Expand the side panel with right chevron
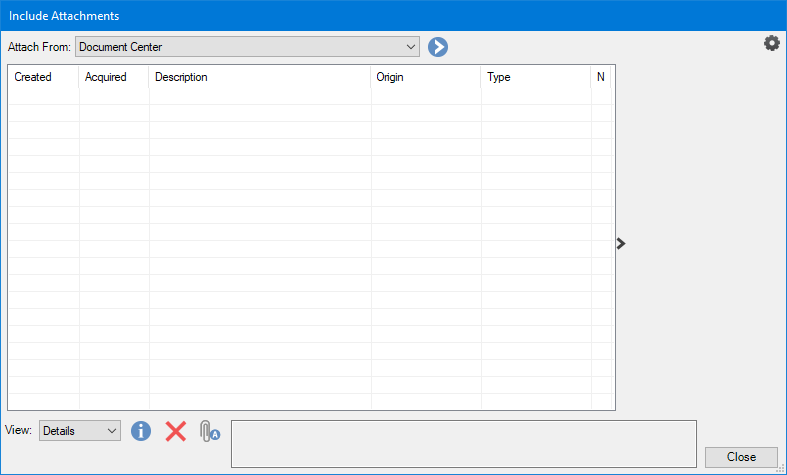The height and width of the screenshot is (475, 787). click(x=621, y=243)
